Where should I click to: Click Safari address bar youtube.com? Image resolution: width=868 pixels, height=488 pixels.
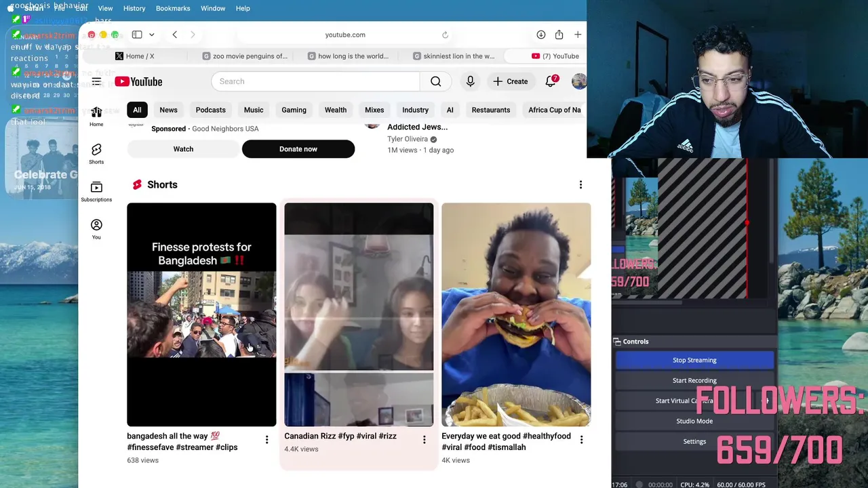coord(345,35)
